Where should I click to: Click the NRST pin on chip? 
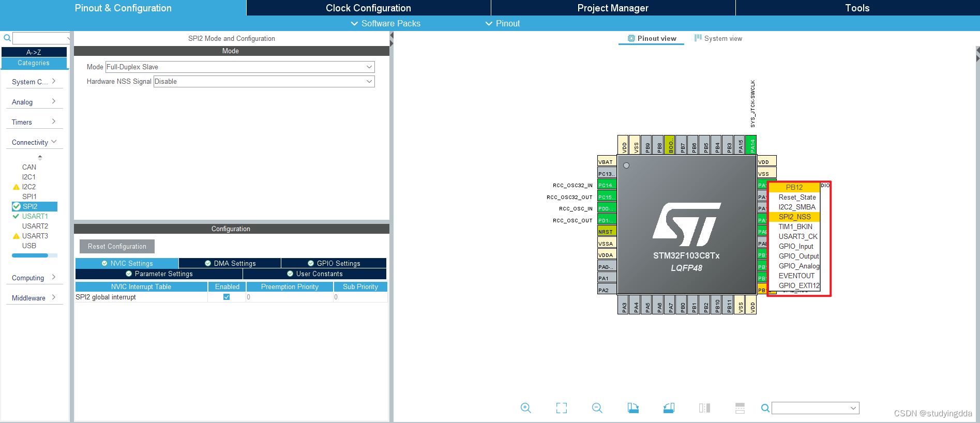[x=607, y=232]
